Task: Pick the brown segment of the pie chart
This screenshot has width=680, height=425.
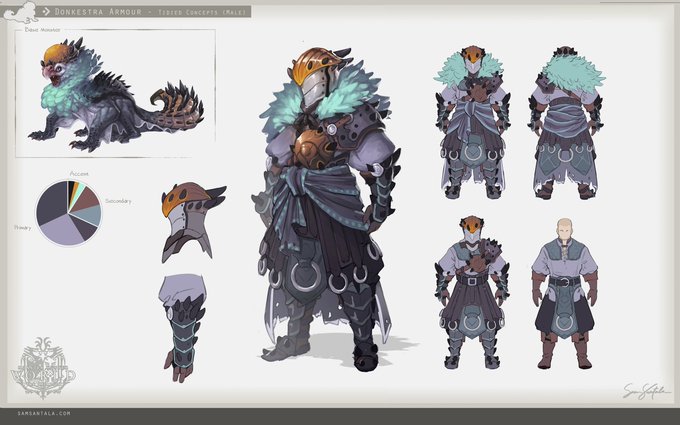Action: (x=87, y=199)
